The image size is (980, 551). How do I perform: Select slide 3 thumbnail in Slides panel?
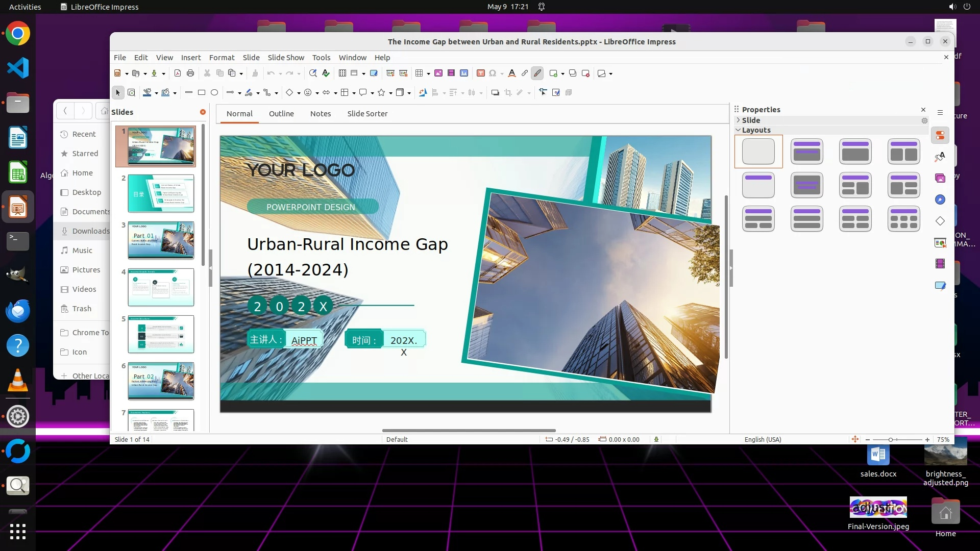[x=161, y=240]
